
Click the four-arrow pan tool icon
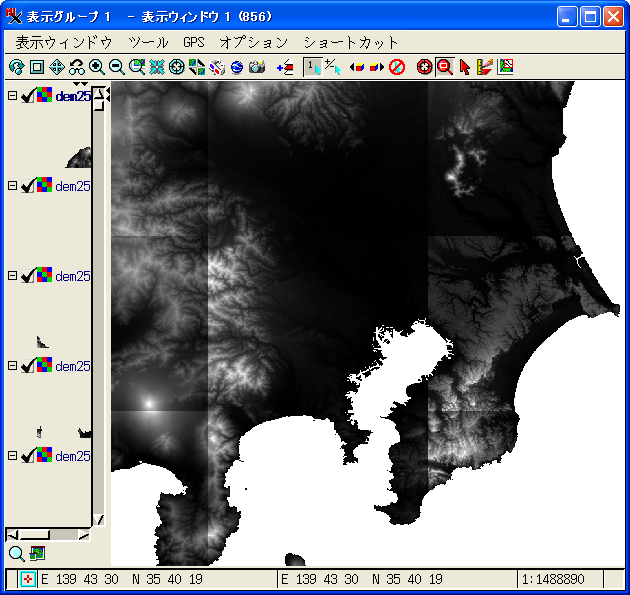56,67
